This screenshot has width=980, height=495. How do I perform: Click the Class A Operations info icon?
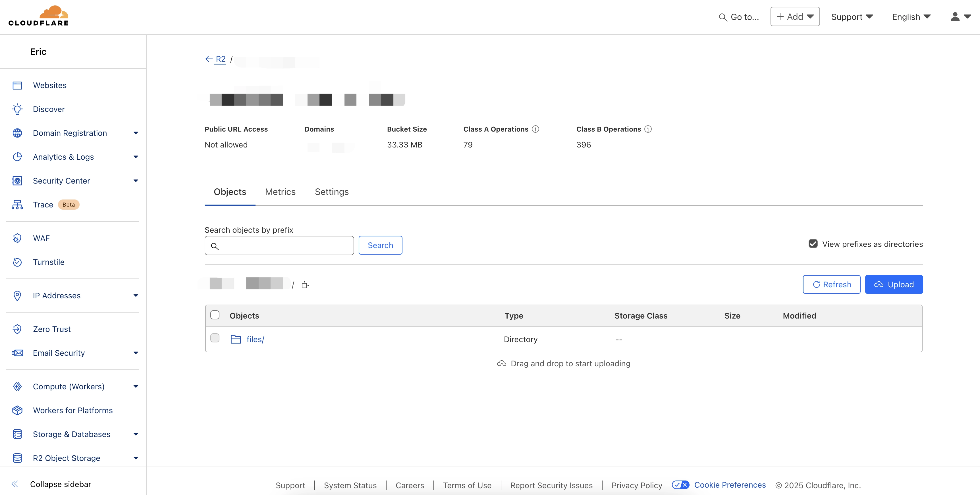click(535, 129)
